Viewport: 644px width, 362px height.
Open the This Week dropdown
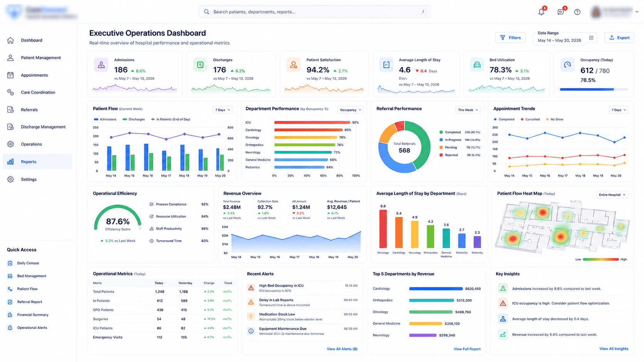(x=468, y=110)
